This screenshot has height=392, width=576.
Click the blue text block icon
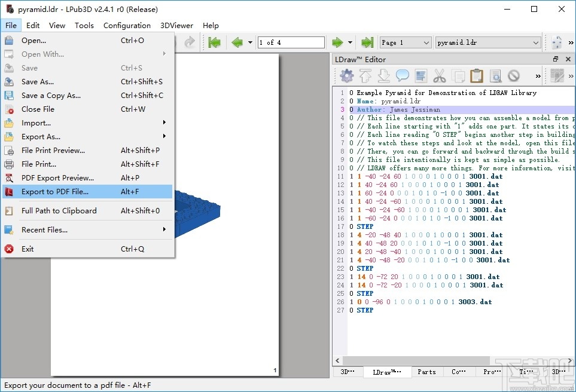[x=421, y=76]
